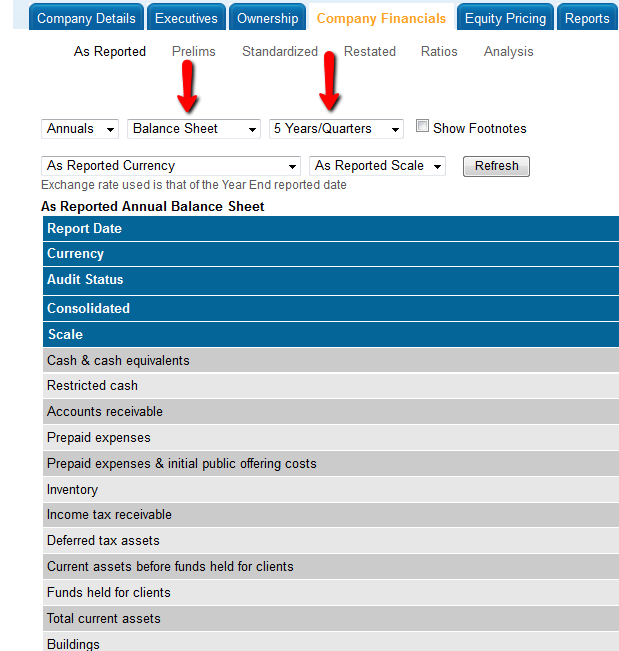Switch to Prelims view
Image resolution: width=619 pixels, height=651 pixels.
tap(193, 51)
